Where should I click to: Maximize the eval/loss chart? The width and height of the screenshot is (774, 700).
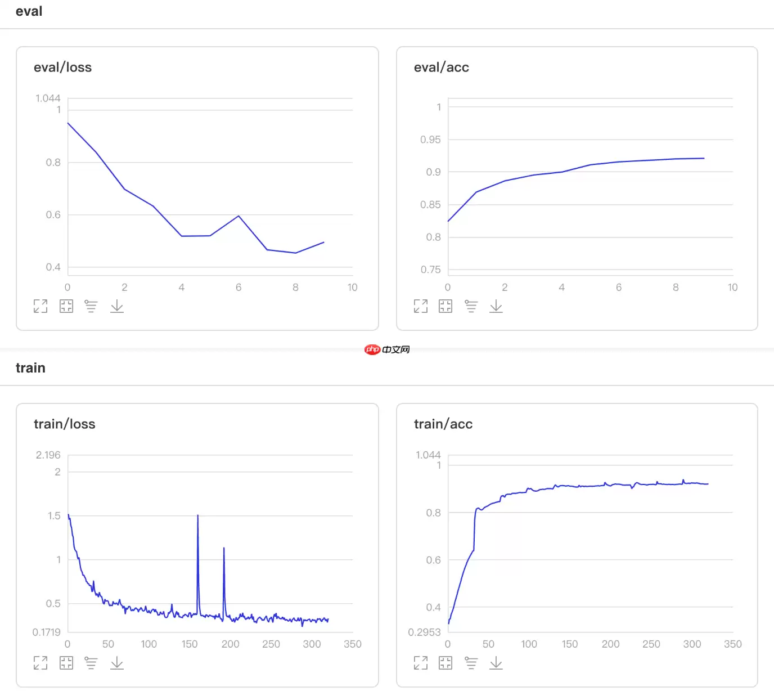click(40, 306)
